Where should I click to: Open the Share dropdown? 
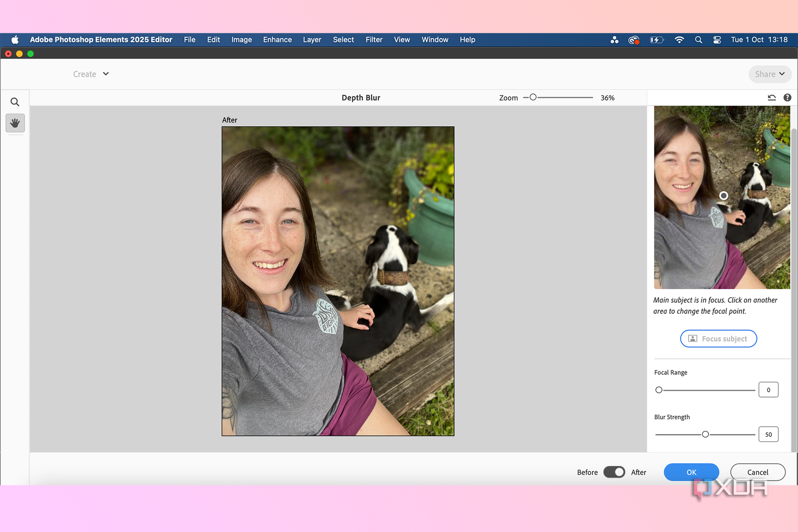(769, 74)
